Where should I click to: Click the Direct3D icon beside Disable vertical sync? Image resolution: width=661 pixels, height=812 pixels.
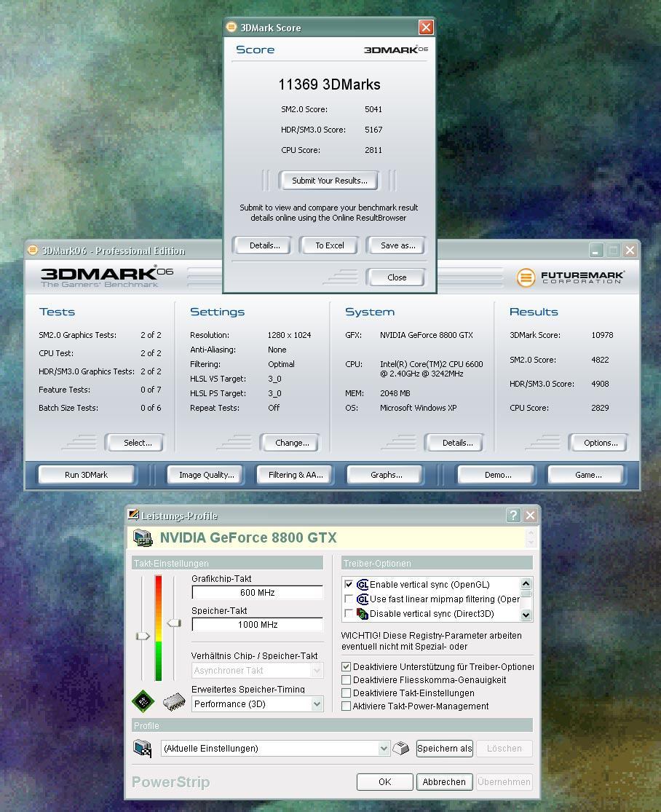click(363, 614)
